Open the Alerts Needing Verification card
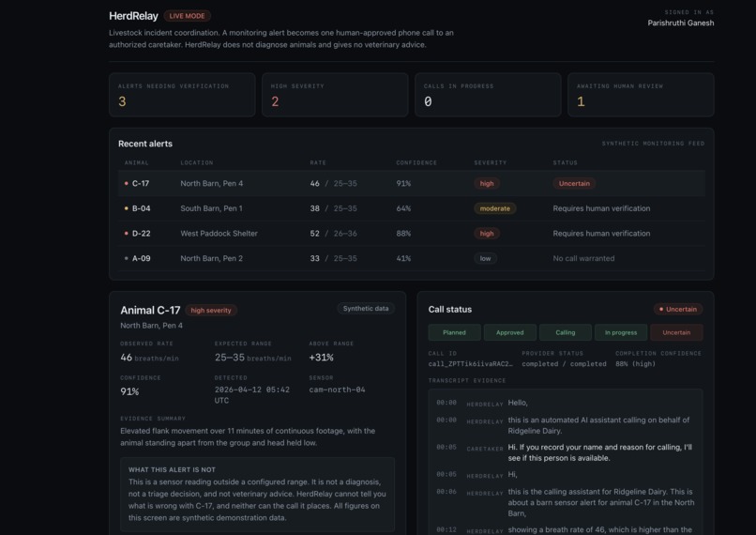756x535 pixels. 182,95
